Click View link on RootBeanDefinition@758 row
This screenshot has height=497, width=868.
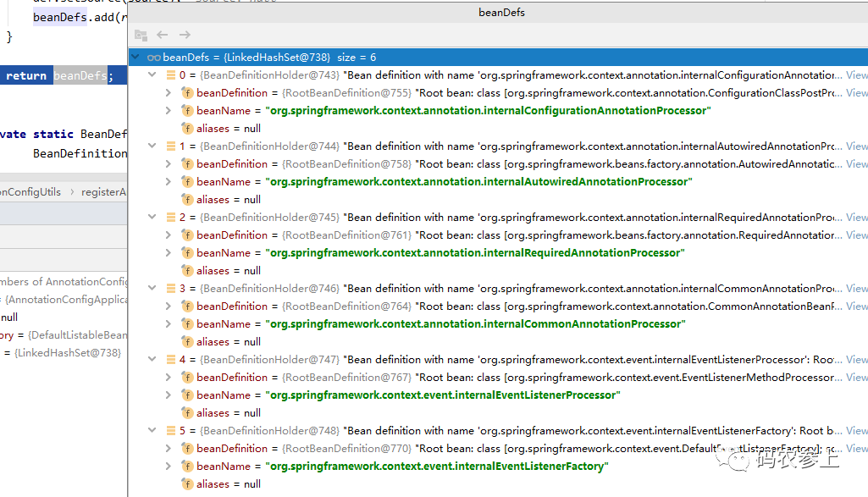tap(856, 163)
